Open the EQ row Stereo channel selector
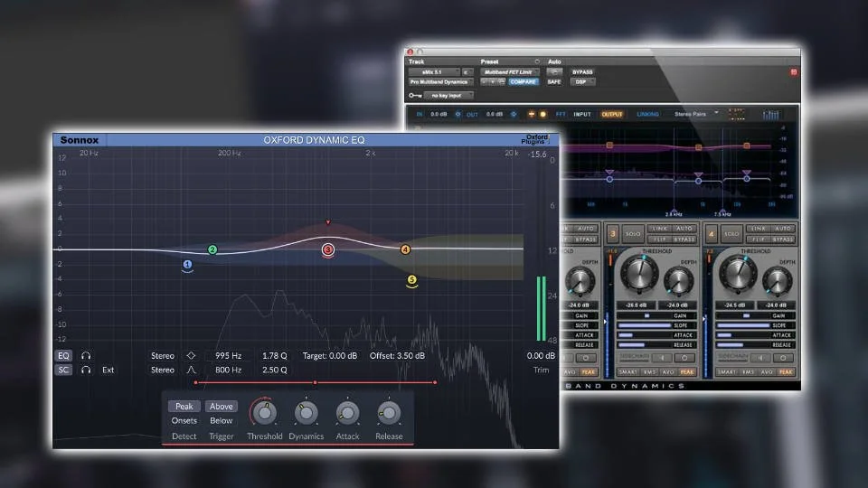 (162, 356)
